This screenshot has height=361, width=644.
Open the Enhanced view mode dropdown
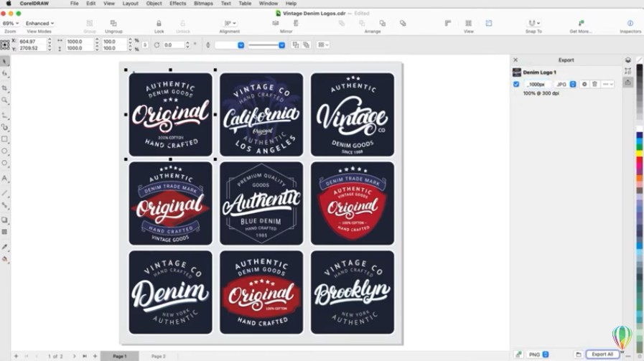[x=39, y=24]
